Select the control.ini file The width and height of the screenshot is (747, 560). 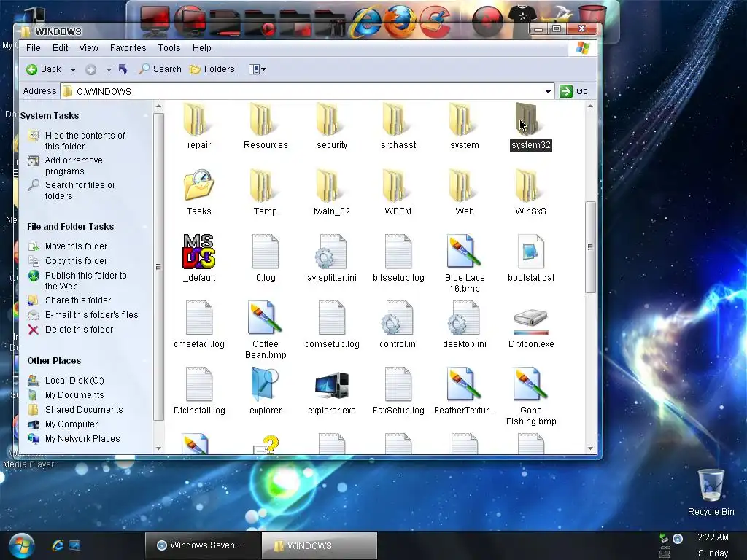(x=398, y=324)
